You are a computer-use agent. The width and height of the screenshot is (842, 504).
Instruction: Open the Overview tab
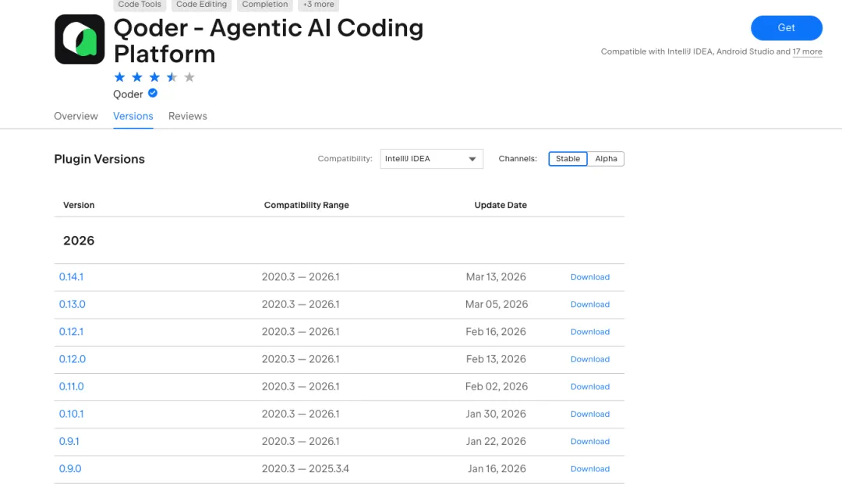tap(76, 116)
